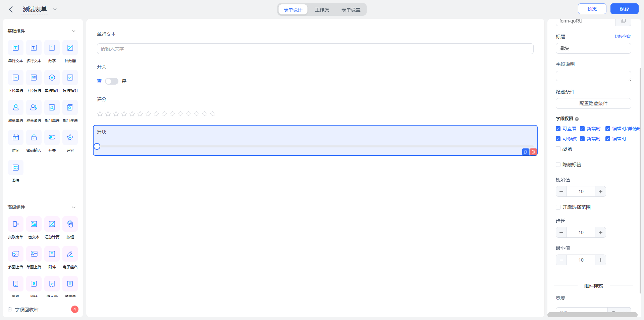The height and width of the screenshot is (320, 644).
Task: Toggle the 开关 switch on the canvas
Action: (112, 81)
